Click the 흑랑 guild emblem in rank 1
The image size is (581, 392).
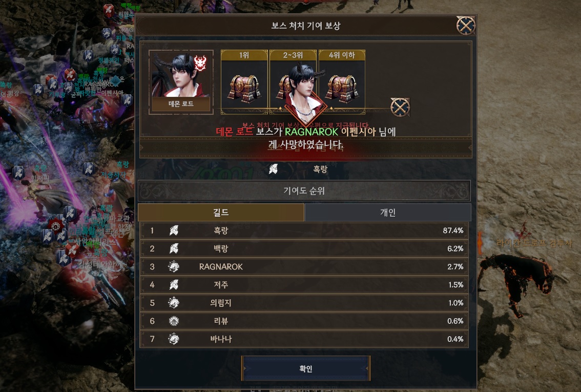174,231
